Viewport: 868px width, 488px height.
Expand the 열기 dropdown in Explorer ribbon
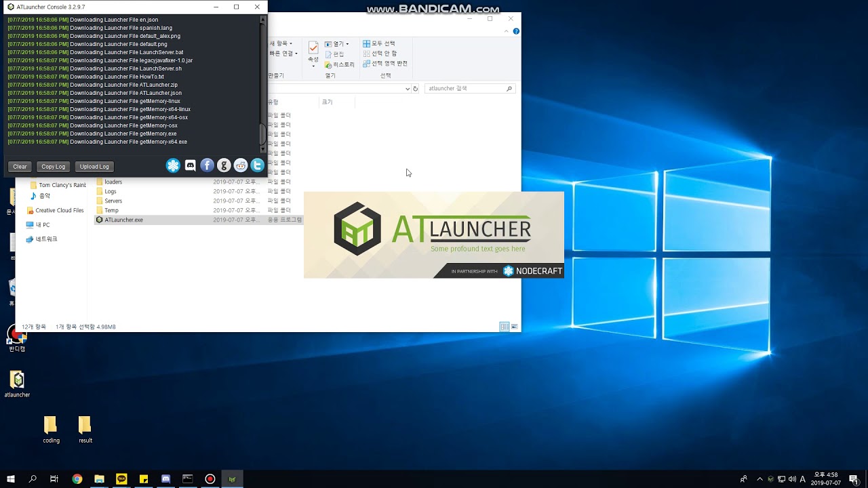tap(347, 44)
